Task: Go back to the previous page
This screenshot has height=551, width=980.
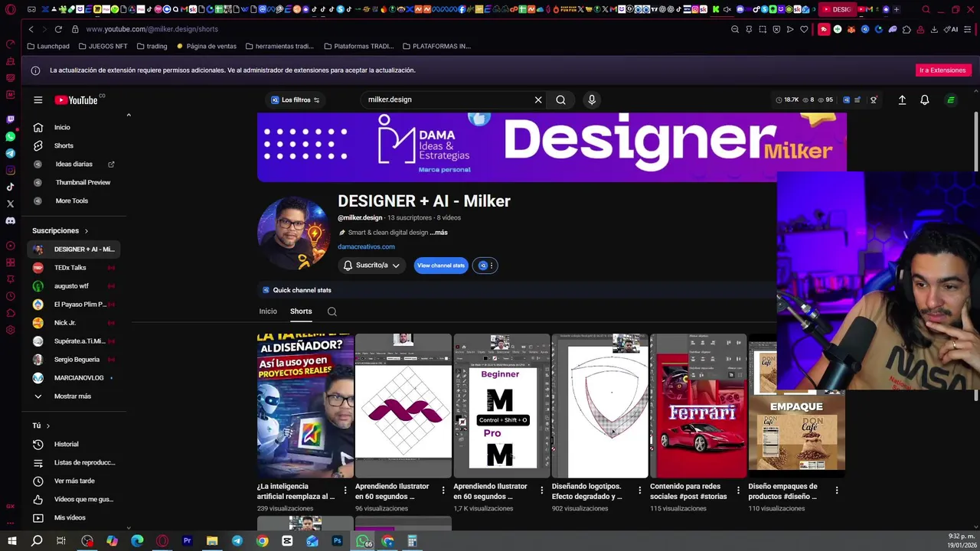Action: [31, 29]
